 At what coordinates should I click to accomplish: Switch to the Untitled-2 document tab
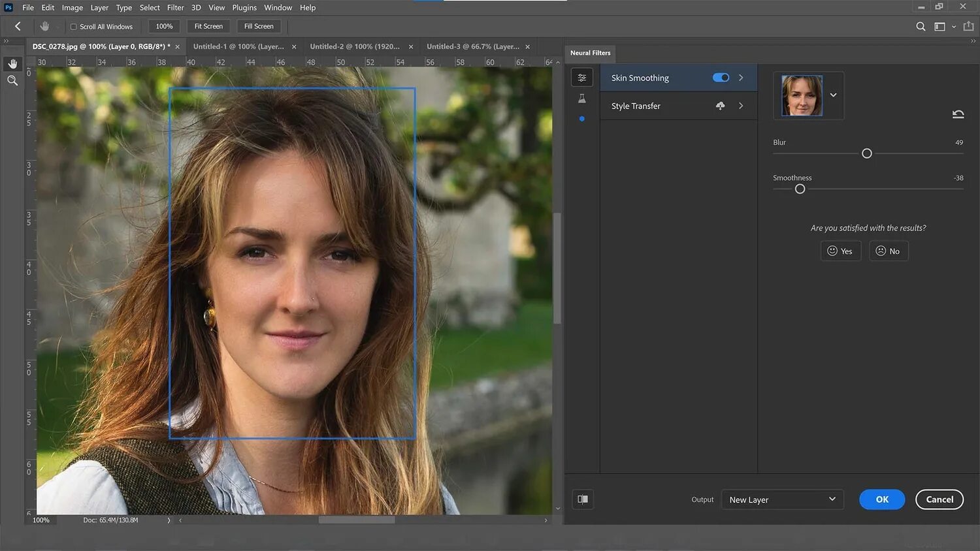355,46
